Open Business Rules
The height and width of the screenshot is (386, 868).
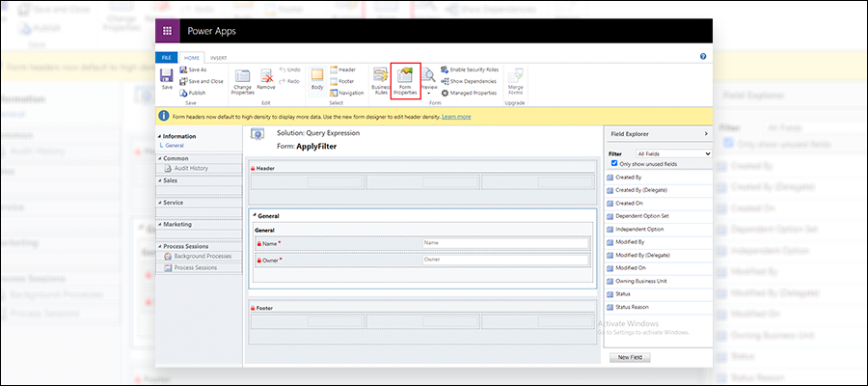point(381,82)
